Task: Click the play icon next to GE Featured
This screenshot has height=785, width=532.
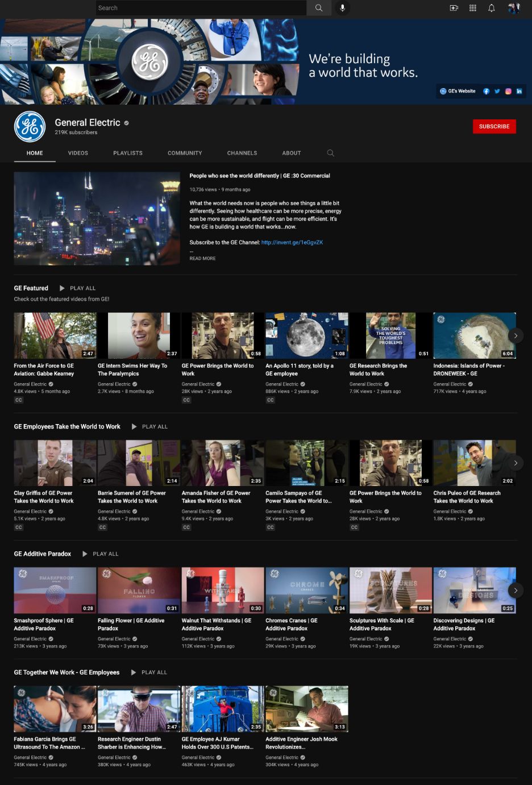Action: (x=62, y=288)
